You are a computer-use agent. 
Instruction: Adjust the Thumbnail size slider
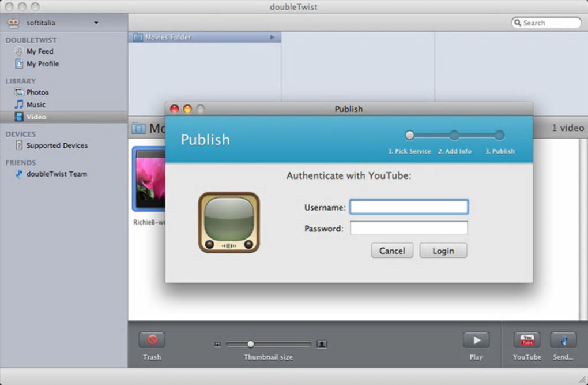point(251,344)
